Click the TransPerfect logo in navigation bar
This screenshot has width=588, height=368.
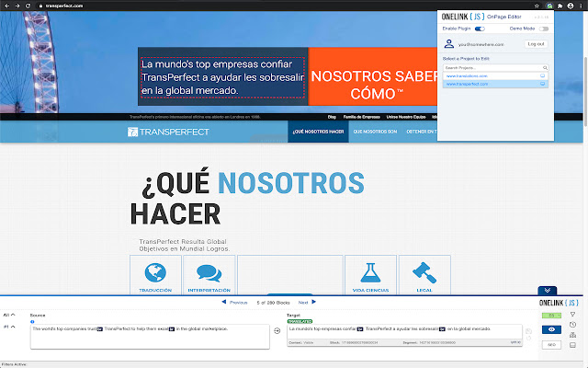pyautogui.click(x=168, y=132)
